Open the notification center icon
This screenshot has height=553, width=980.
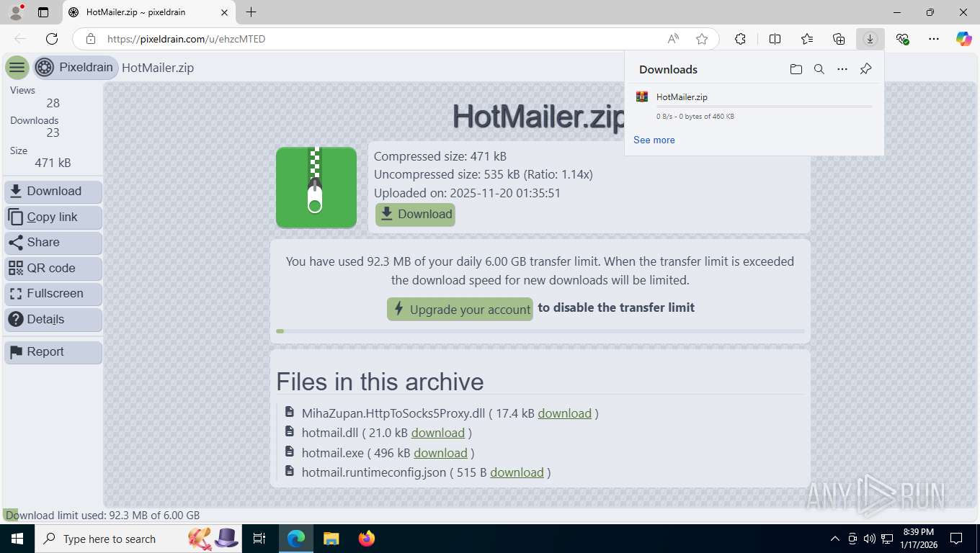pos(956,539)
